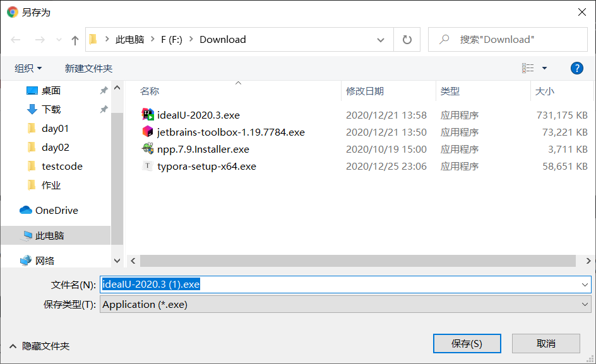Click the 文件名 filename input field
This screenshot has height=364, width=596.
click(x=345, y=285)
